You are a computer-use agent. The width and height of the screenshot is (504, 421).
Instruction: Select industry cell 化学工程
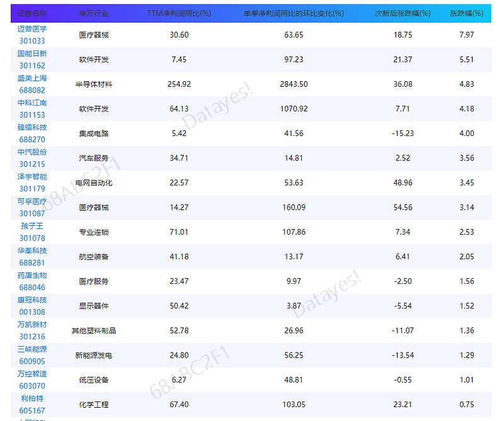(x=93, y=405)
